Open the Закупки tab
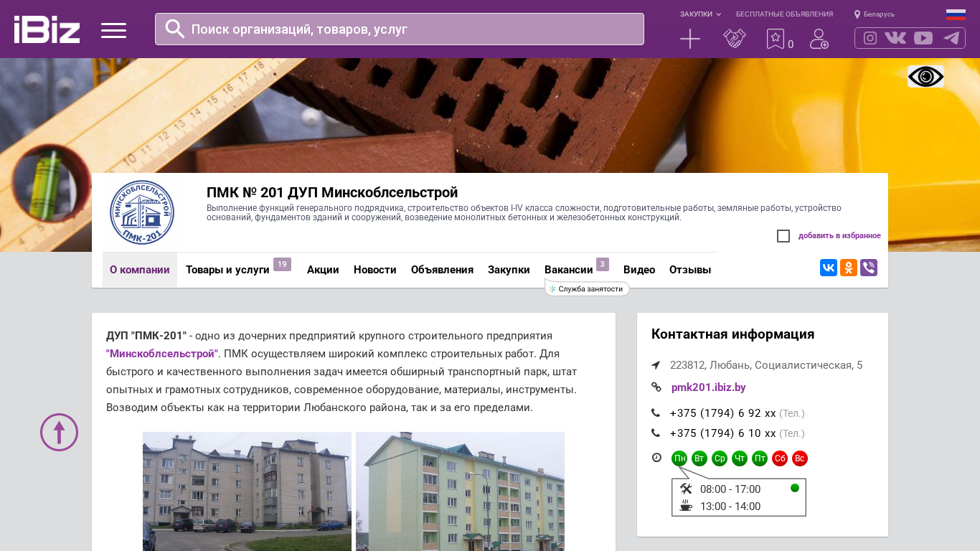This screenshot has height=551, width=980. pos(509,270)
